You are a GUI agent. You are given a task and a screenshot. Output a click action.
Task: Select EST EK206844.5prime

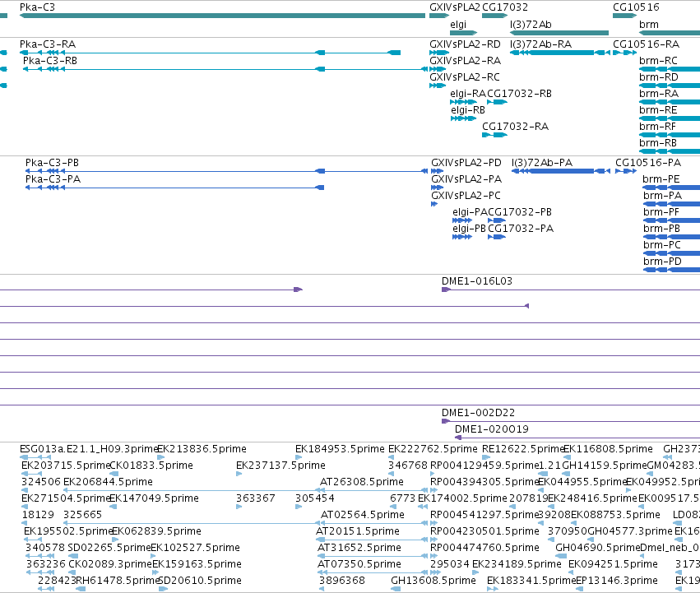pyautogui.click(x=191, y=490)
